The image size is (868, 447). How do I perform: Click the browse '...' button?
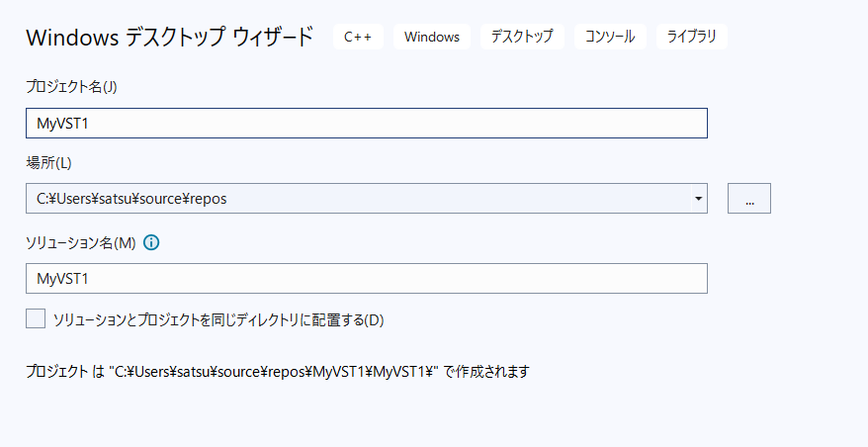tap(748, 199)
